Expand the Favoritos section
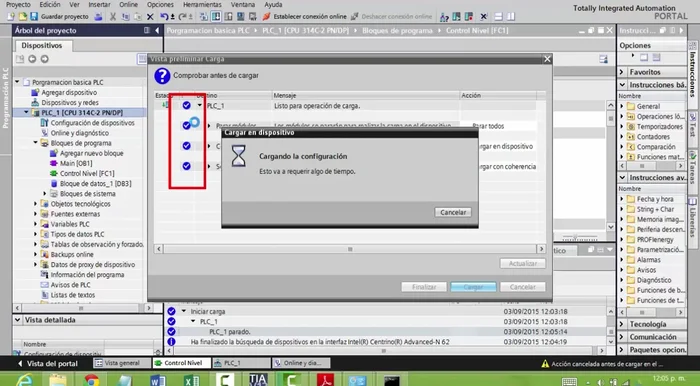Image resolution: width=700 pixels, height=386 pixels. (x=622, y=72)
